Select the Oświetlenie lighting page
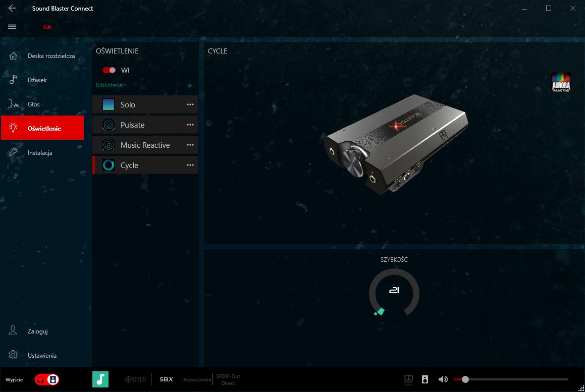The width and height of the screenshot is (585, 392). (x=42, y=128)
